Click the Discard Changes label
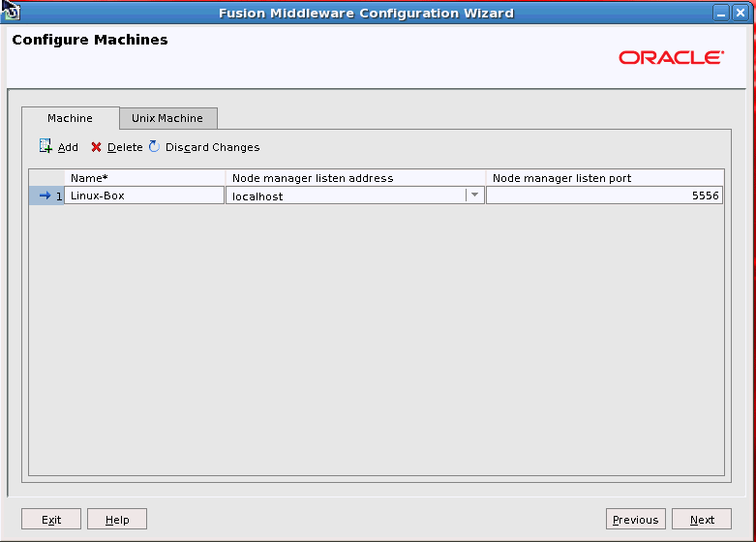This screenshot has height=542, width=756. [x=213, y=147]
